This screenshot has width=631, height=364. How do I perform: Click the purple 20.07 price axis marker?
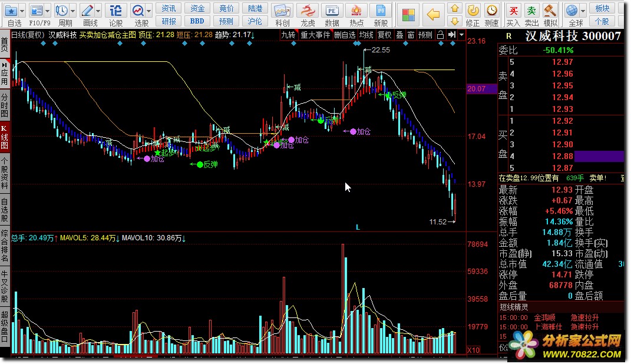(482, 89)
